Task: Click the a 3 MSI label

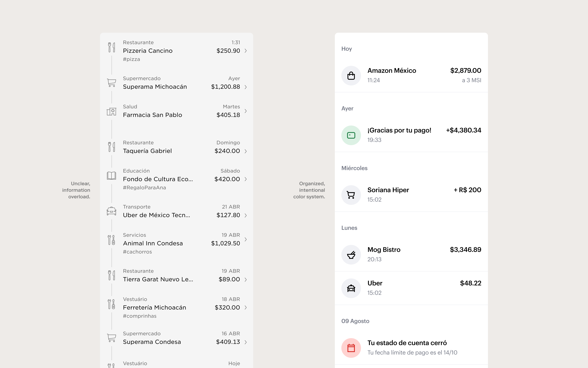Action: [x=471, y=80]
